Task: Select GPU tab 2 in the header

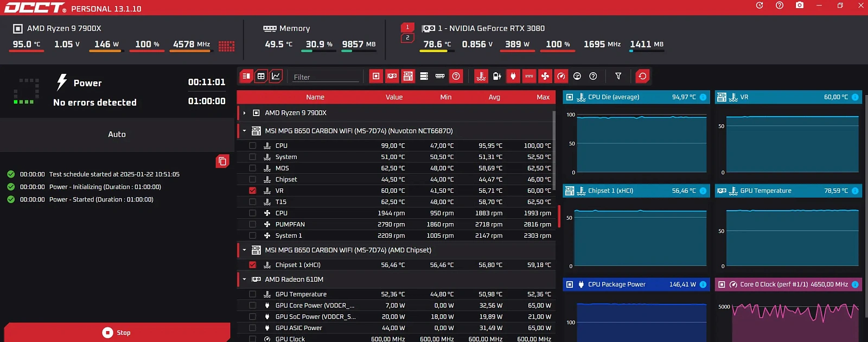Action: [x=407, y=37]
